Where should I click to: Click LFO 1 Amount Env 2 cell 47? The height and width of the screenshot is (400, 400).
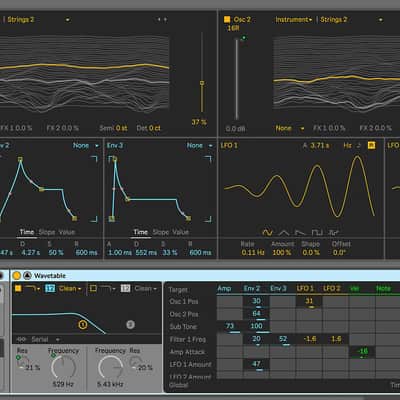point(256,365)
